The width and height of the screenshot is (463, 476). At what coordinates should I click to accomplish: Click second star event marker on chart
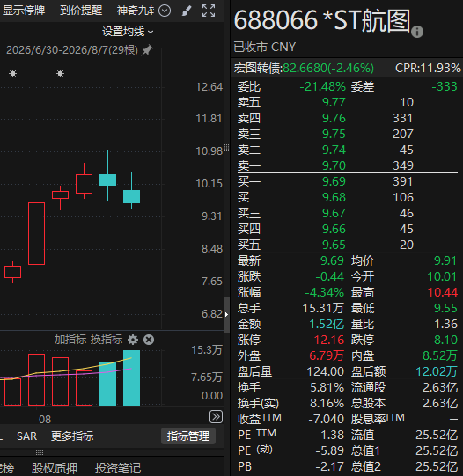click(61, 73)
